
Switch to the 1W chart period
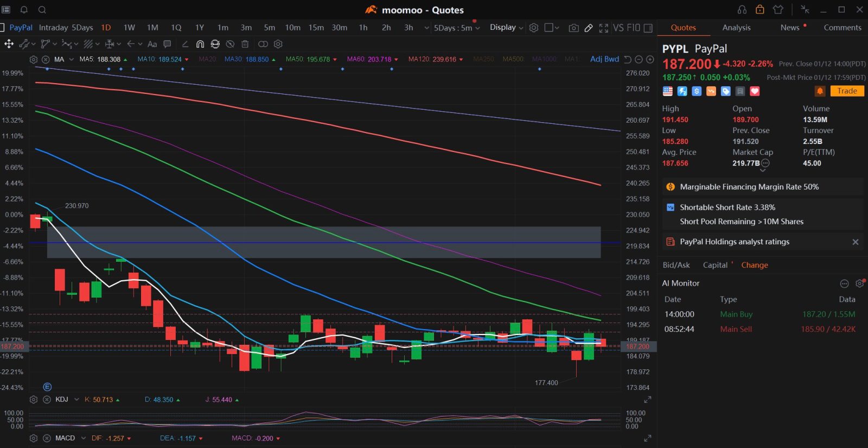(129, 28)
